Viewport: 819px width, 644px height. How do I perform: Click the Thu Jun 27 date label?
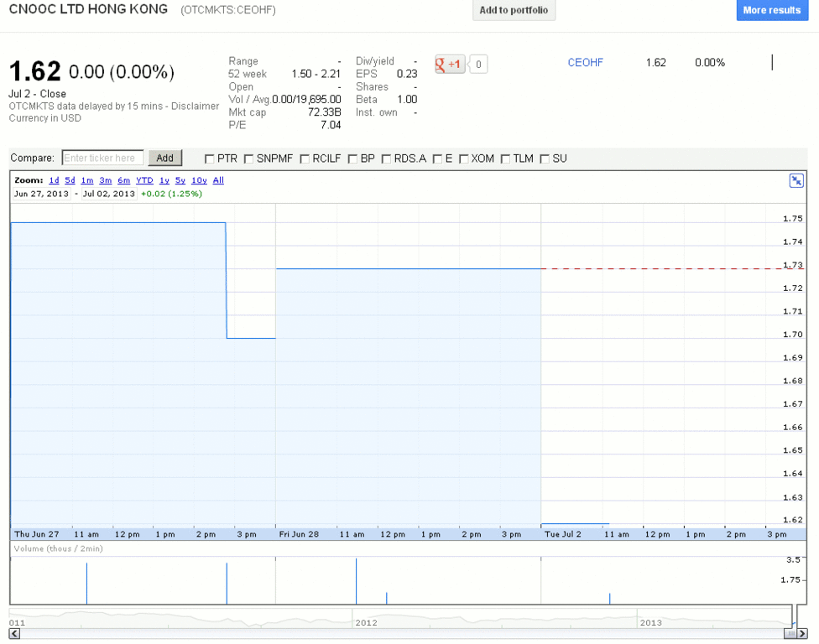click(x=37, y=534)
